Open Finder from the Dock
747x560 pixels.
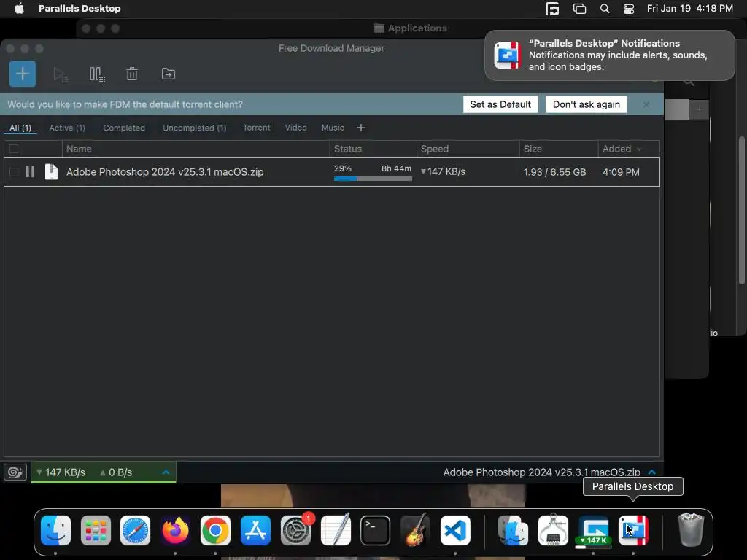[55, 531]
